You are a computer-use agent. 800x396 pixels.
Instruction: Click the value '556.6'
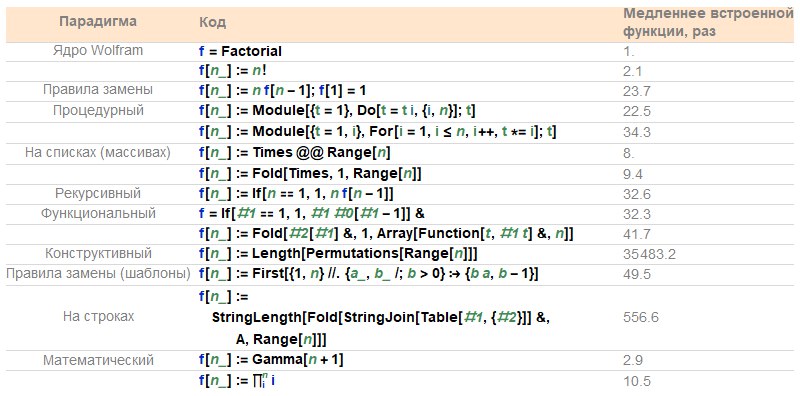click(x=640, y=317)
